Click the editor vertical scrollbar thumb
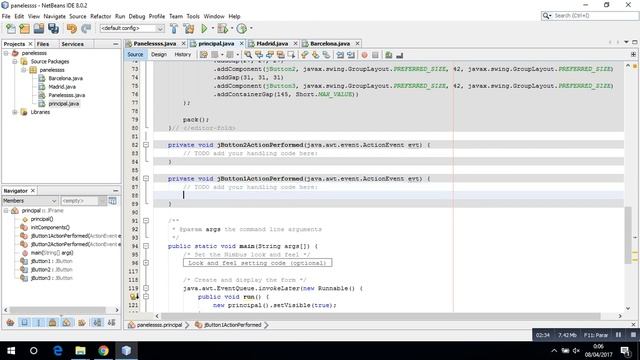Image resolution: width=640 pixels, height=360 pixels. coord(628,236)
